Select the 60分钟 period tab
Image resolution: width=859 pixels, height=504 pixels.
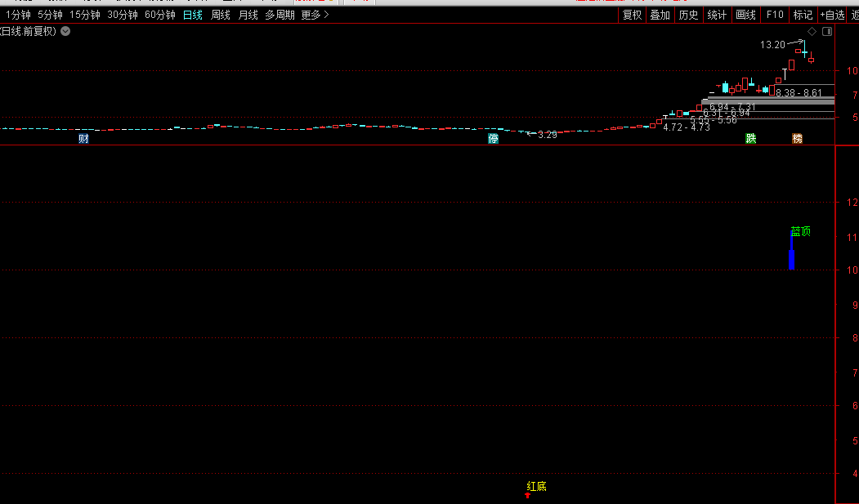pos(159,15)
